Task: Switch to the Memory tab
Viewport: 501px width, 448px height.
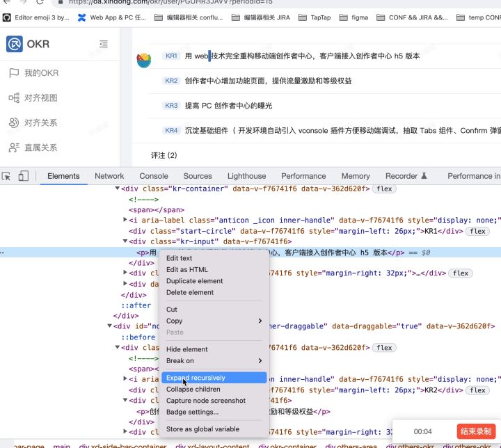Action: [356, 176]
